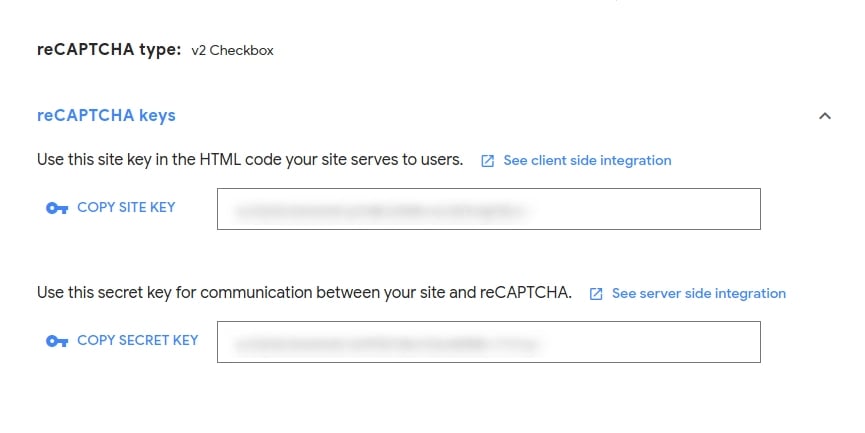Click the key icon next to COPY SITE KEY
865x433 pixels.
[57, 208]
